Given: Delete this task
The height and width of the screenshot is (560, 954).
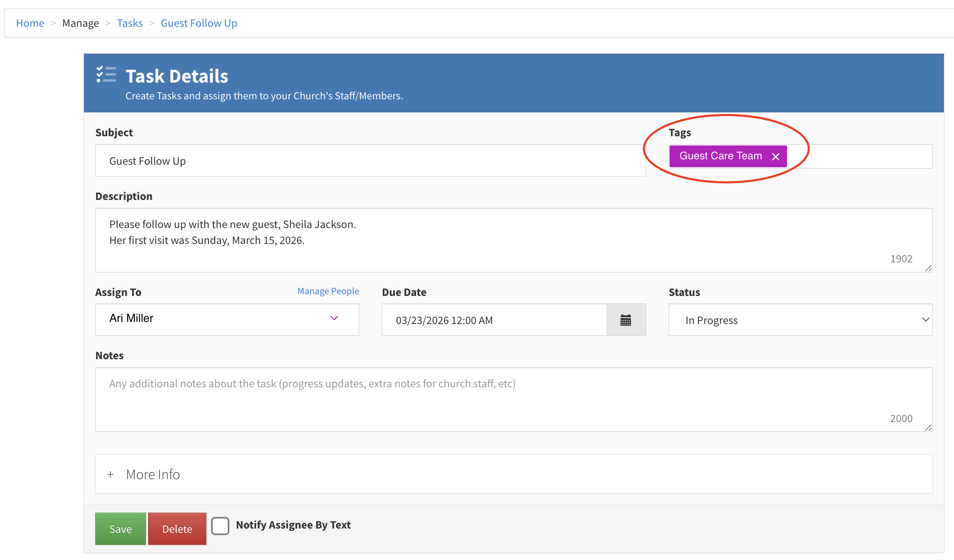Looking at the screenshot, I should coord(177,529).
